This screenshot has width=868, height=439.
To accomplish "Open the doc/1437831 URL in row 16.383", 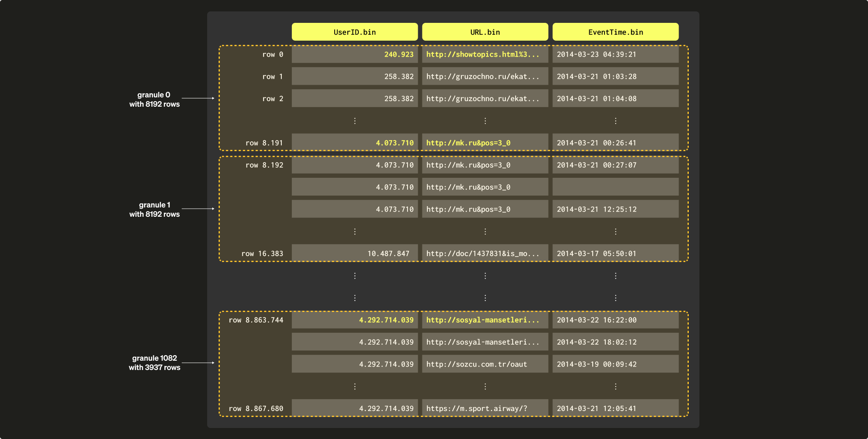I will (483, 254).
